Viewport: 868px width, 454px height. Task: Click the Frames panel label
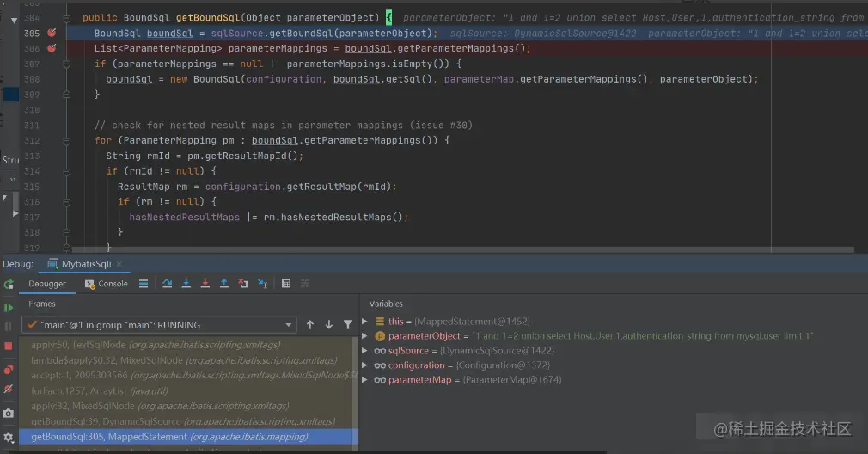42,304
